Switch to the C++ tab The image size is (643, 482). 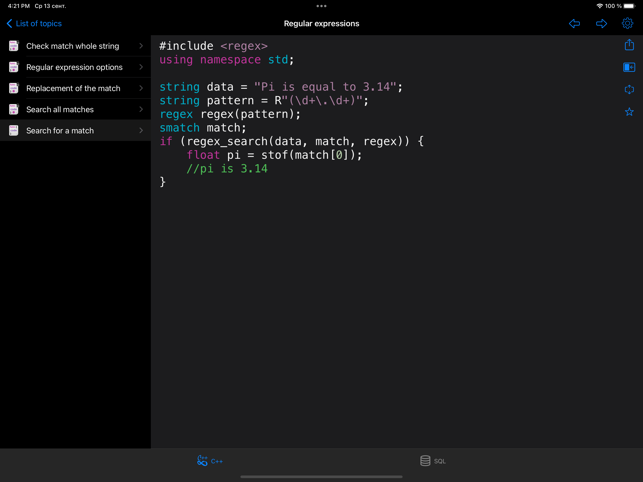tap(210, 461)
